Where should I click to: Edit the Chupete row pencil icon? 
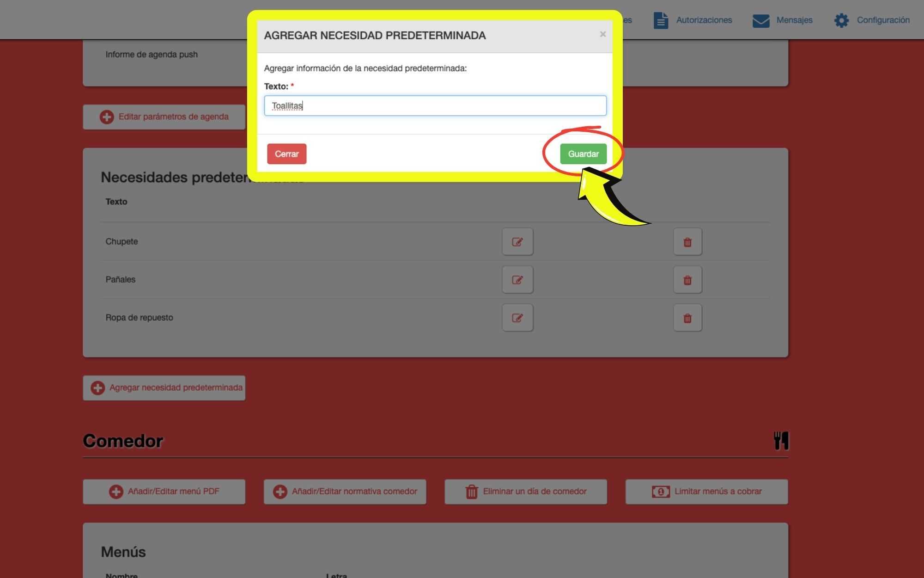[x=517, y=242]
